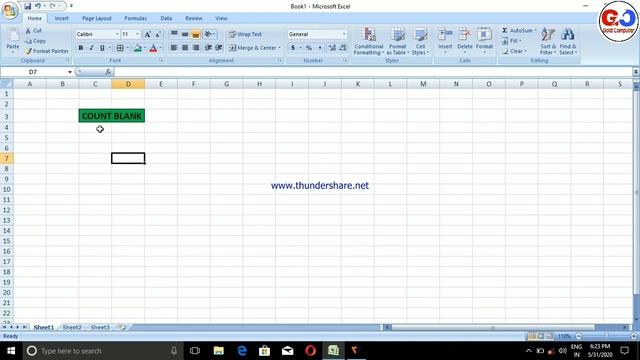Increase cell indent

(219, 48)
